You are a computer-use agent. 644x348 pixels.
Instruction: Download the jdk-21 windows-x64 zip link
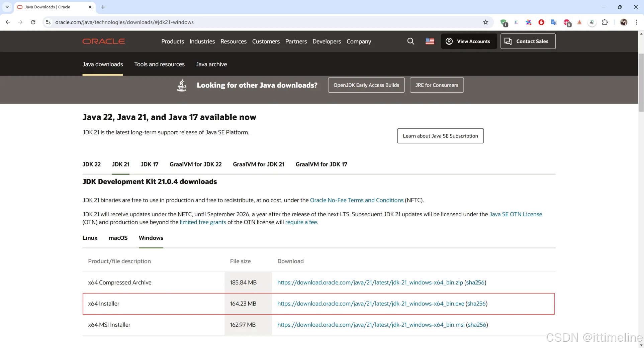pyautogui.click(x=370, y=282)
